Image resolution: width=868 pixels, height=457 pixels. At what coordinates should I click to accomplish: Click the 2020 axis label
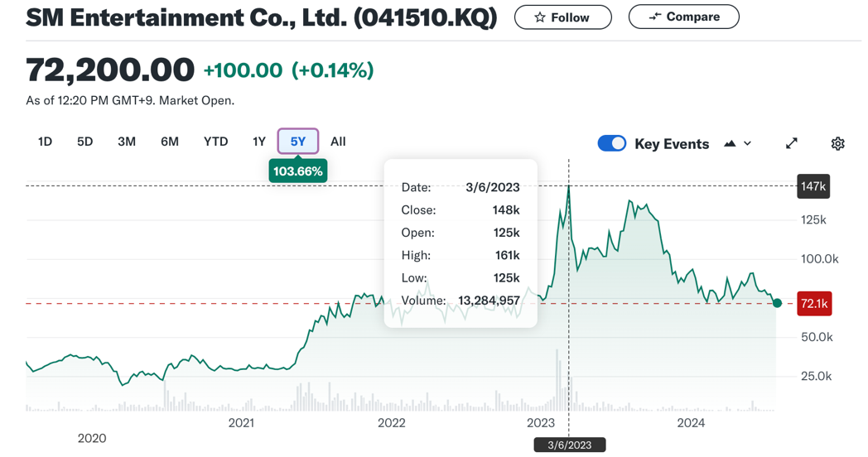pos(92,438)
